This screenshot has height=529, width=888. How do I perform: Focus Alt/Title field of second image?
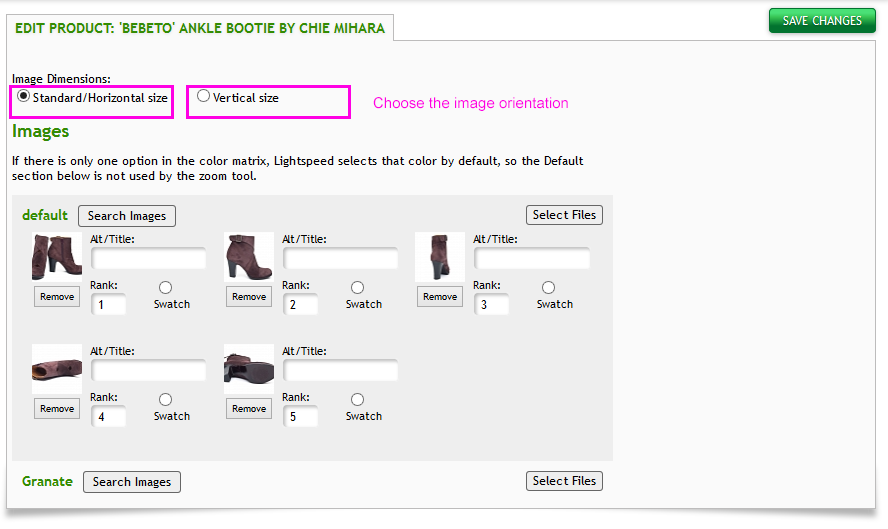pos(340,259)
